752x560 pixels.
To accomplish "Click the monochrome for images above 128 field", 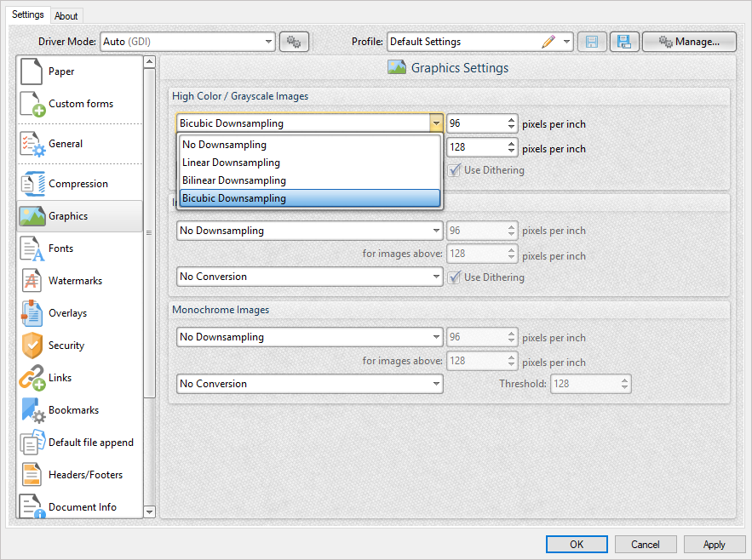I will click(482, 361).
